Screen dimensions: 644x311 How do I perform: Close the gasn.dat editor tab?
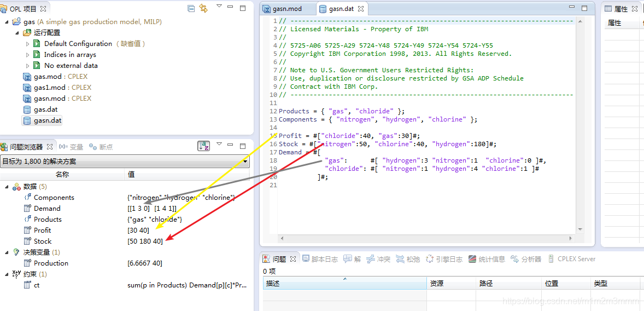tap(361, 9)
